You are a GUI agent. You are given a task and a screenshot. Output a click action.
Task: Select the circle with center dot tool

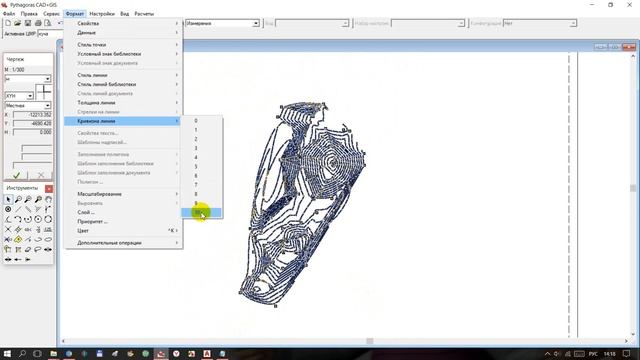pos(38,219)
